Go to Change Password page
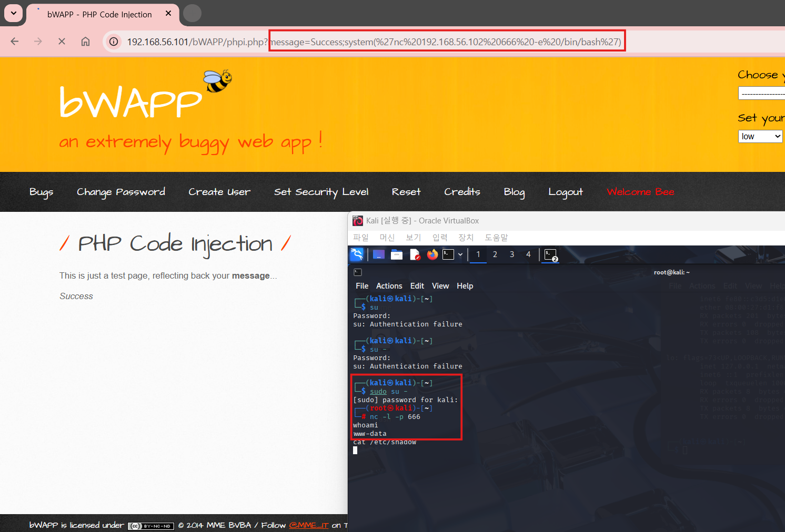 click(121, 192)
